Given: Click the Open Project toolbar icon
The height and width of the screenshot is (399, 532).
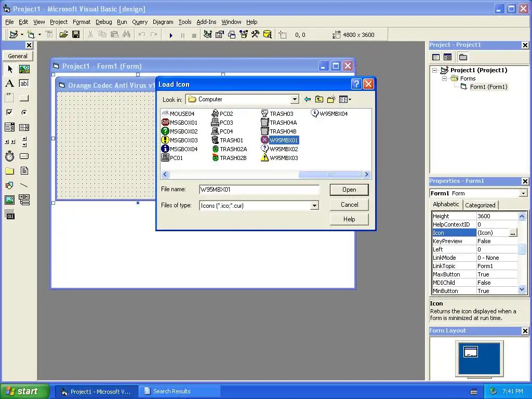Looking at the screenshot, I should 64,35.
